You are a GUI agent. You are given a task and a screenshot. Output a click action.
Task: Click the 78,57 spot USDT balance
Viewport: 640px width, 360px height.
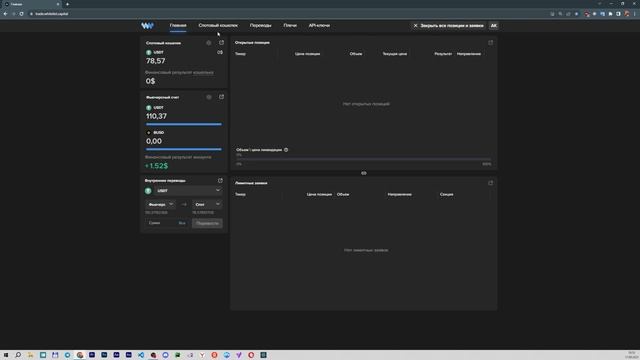pos(156,61)
